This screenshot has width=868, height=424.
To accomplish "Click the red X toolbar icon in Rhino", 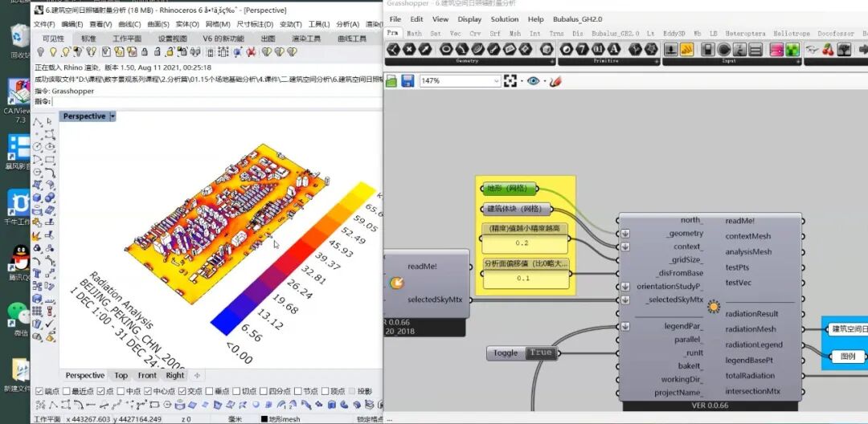I will click(251, 52).
